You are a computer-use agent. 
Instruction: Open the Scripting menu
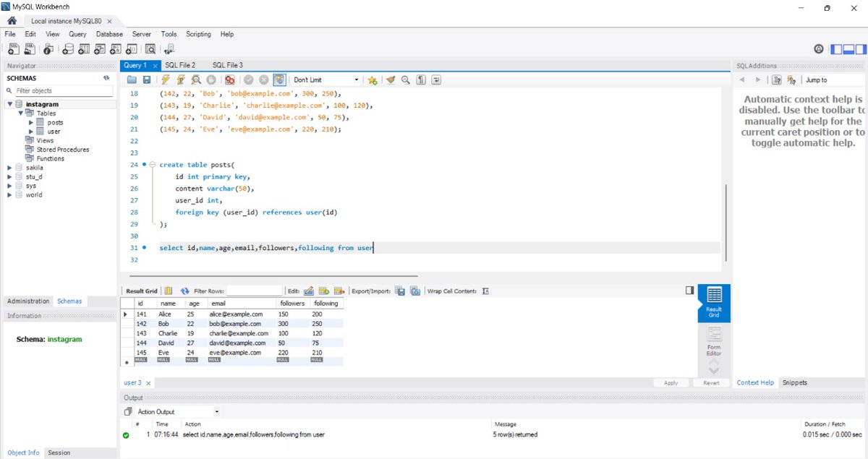pyautogui.click(x=198, y=34)
